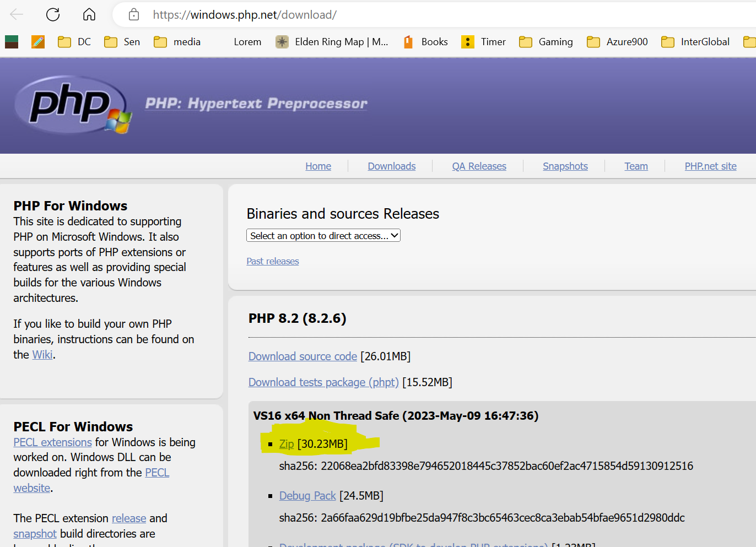Screen dimensions: 756x547
Task: Open the PECL extensions link
Action: (x=52, y=442)
